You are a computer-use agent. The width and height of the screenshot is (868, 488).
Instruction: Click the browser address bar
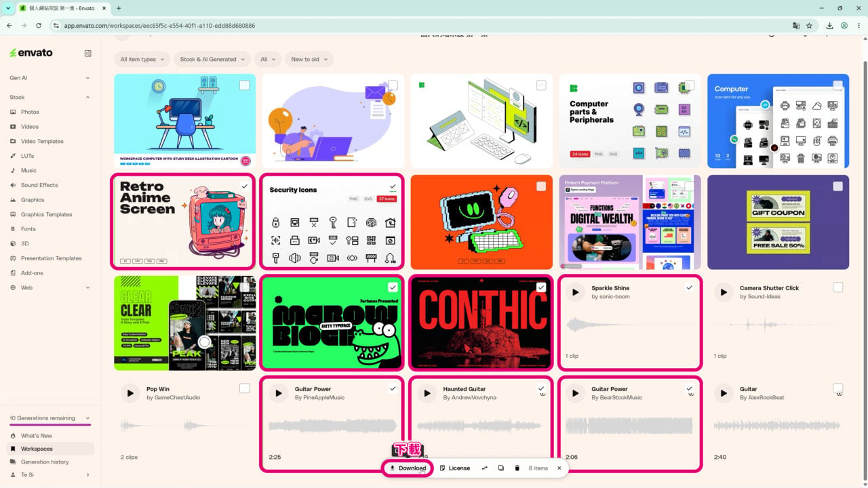420,26
